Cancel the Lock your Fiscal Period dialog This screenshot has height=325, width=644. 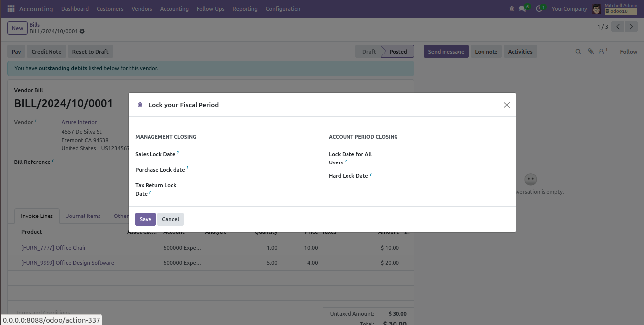pos(170,219)
